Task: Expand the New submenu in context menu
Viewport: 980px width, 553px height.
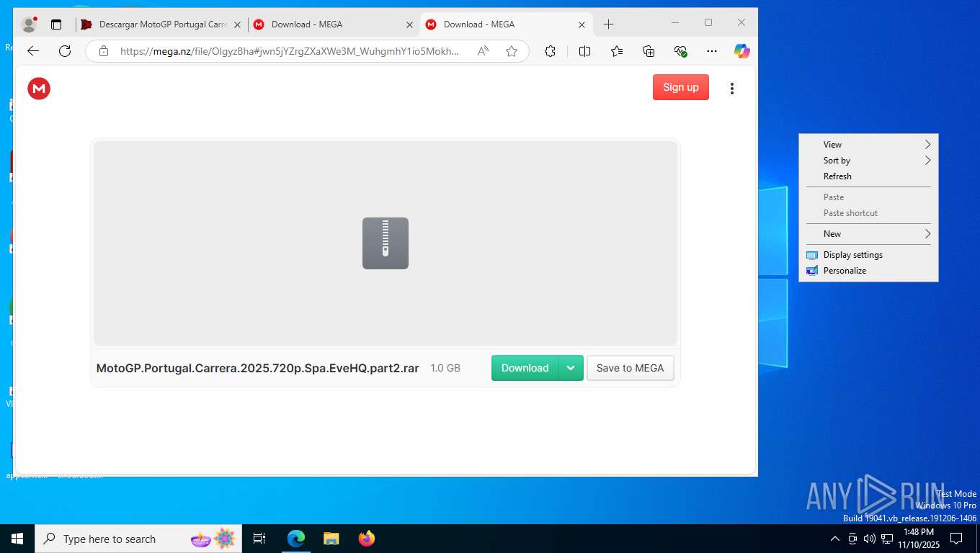Action: tap(868, 234)
